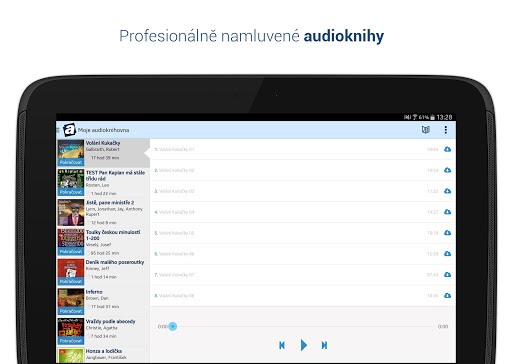
Task: Select track 3 Volání Kukačky 03
Action: 302,191
